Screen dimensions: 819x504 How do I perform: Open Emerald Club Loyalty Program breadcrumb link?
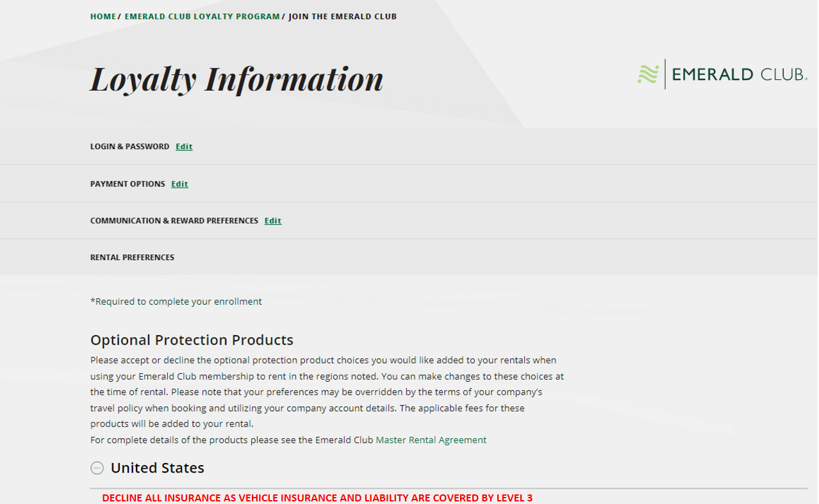(x=203, y=17)
